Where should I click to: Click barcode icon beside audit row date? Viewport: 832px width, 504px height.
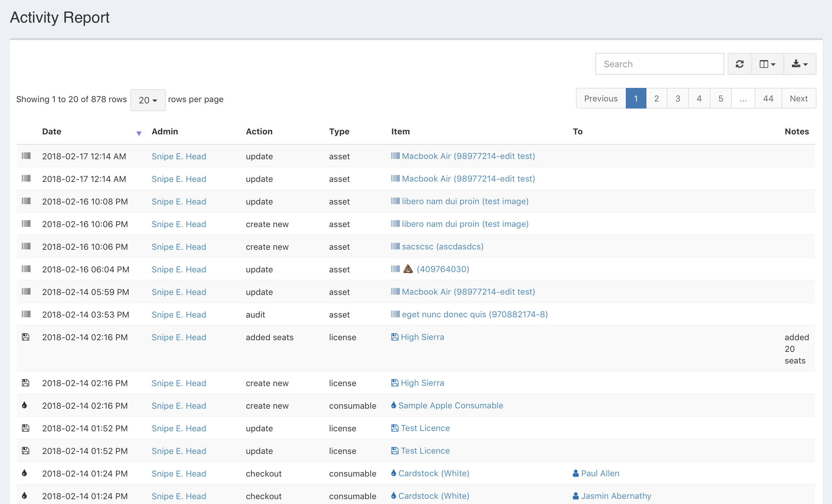(x=26, y=314)
